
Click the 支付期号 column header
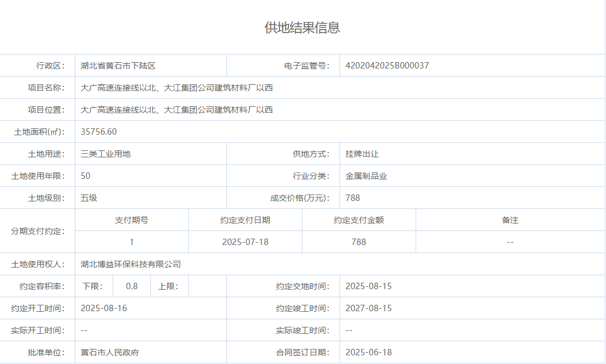tap(131, 220)
